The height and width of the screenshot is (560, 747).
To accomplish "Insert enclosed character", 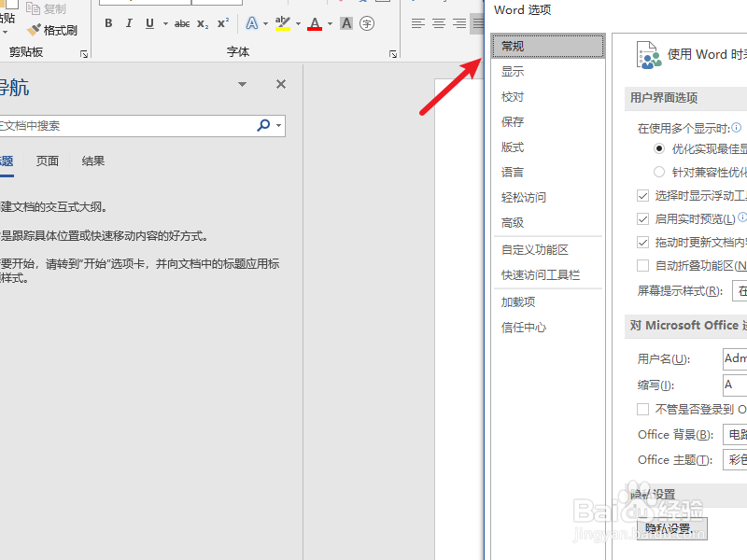I will (x=366, y=23).
